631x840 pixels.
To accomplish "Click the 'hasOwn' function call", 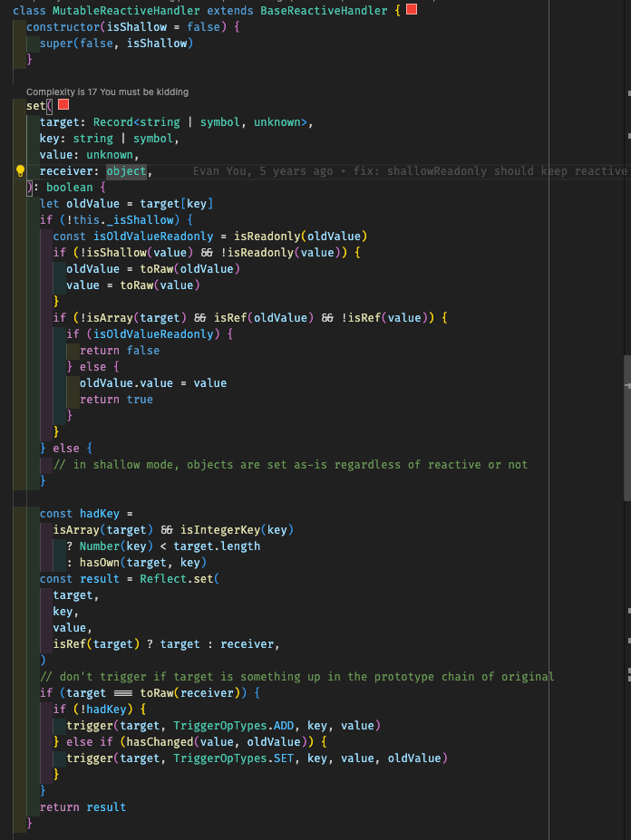I will click(100, 563).
